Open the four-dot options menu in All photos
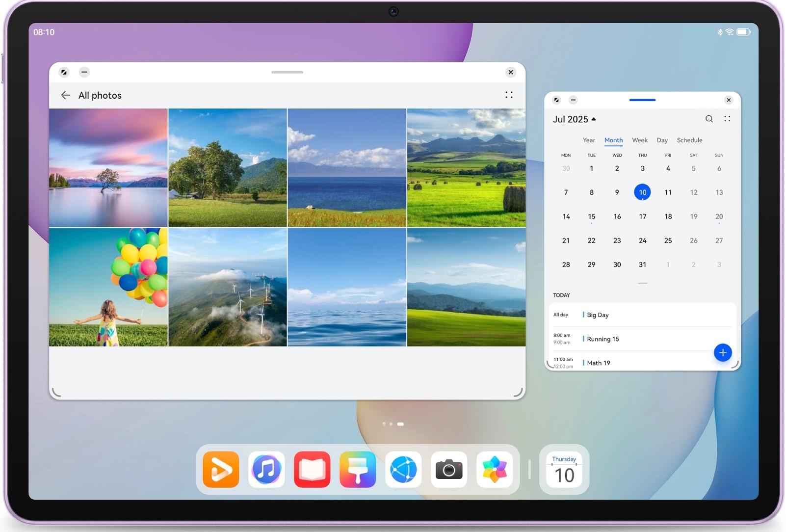Image resolution: width=786 pixels, height=532 pixels. tap(508, 95)
